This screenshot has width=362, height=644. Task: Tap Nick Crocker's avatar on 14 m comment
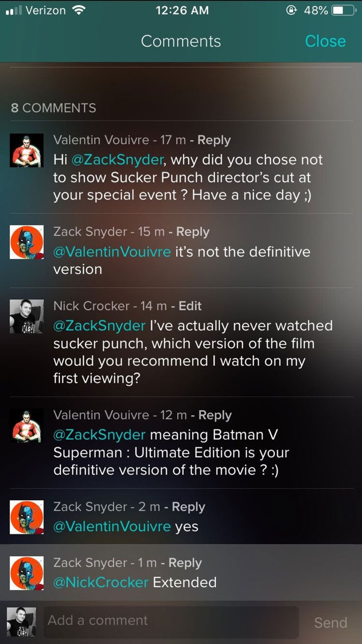[27, 316]
